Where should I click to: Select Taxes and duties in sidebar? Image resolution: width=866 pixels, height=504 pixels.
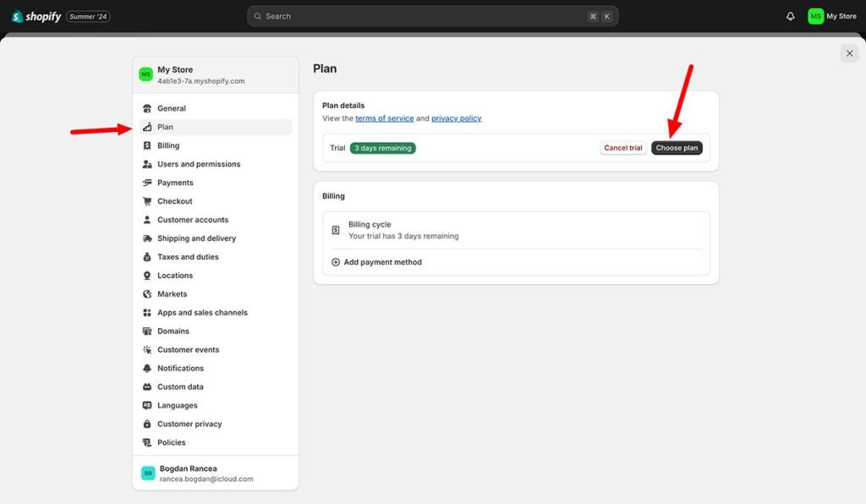tap(188, 257)
